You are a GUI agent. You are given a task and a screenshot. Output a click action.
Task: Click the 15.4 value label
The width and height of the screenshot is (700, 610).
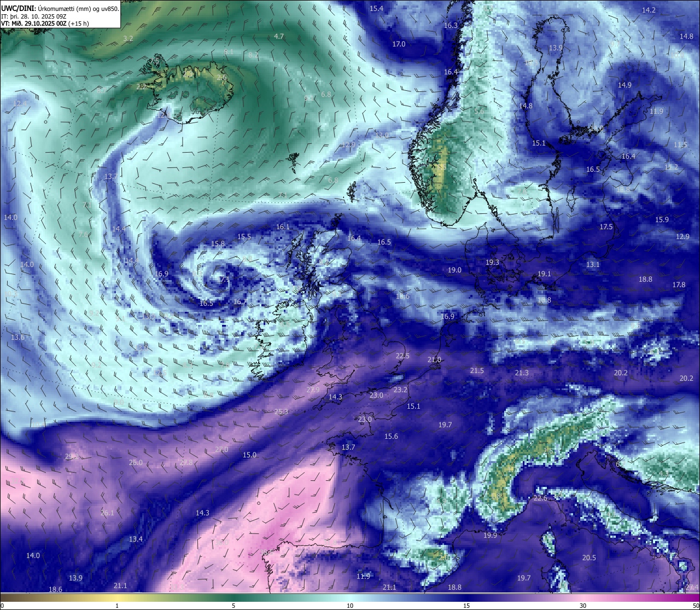point(376,8)
